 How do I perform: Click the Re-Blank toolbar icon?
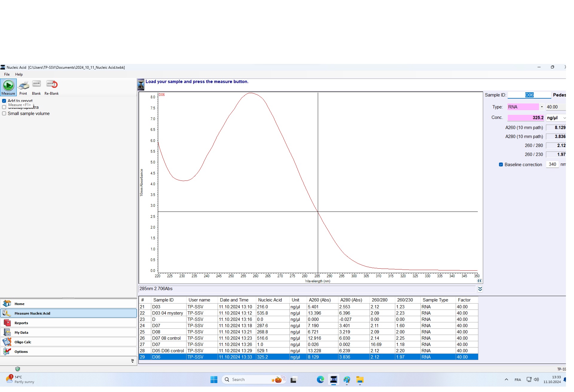(52, 85)
